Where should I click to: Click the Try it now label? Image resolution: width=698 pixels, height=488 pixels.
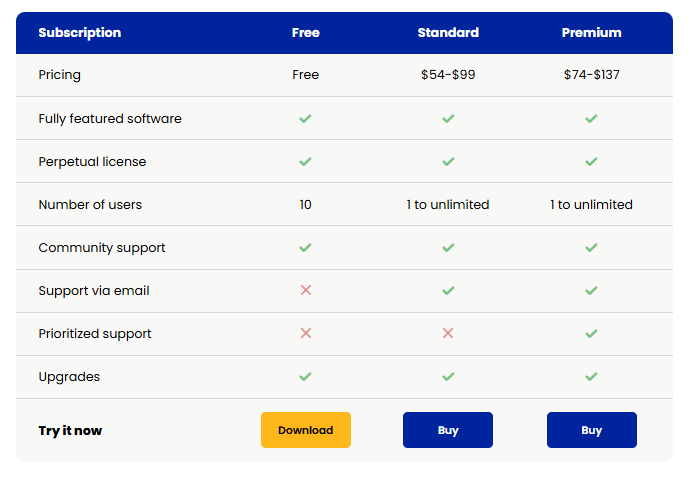(70, 430)
